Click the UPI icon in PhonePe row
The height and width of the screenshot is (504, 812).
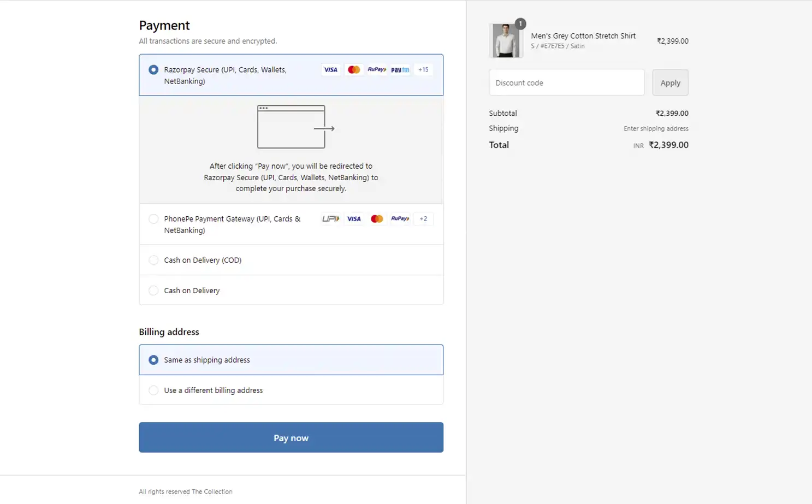coord(331,218)
